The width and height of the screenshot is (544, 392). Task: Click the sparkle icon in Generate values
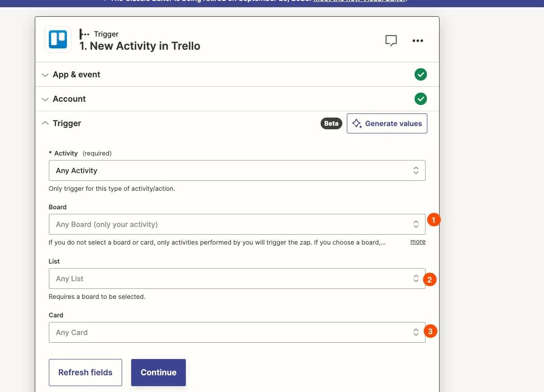click(357, 123)
